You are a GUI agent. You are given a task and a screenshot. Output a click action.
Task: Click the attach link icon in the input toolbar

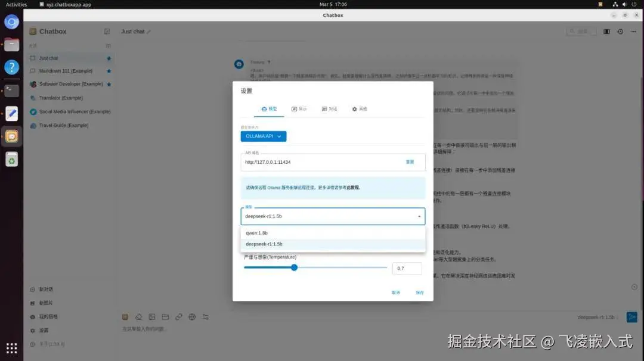point(179,317)
